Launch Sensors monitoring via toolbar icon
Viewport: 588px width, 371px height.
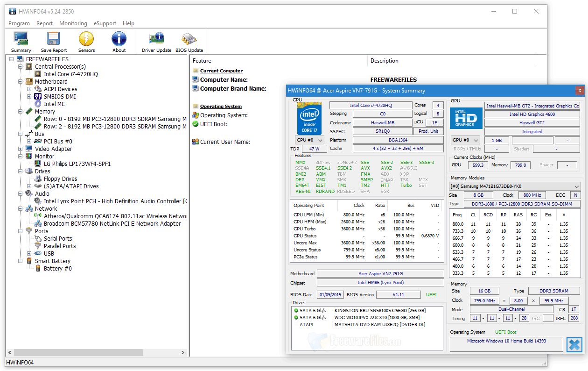[x=86, y=41]
